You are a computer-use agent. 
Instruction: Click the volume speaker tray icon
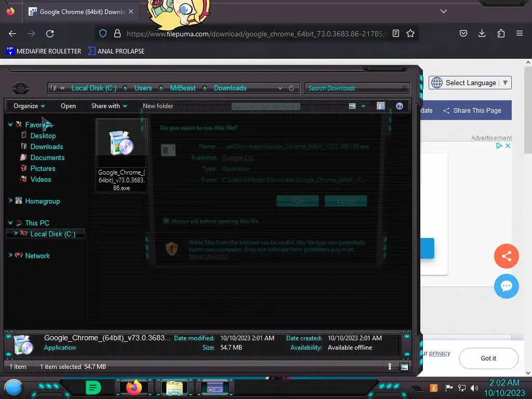tap(474, 388)
